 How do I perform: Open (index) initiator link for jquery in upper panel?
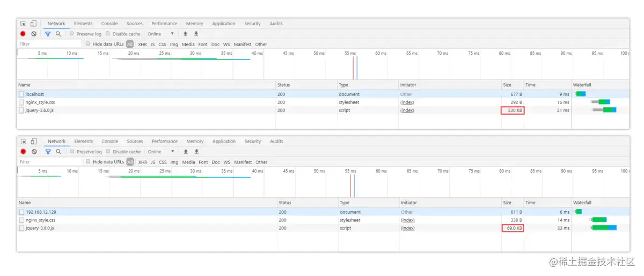407,110
